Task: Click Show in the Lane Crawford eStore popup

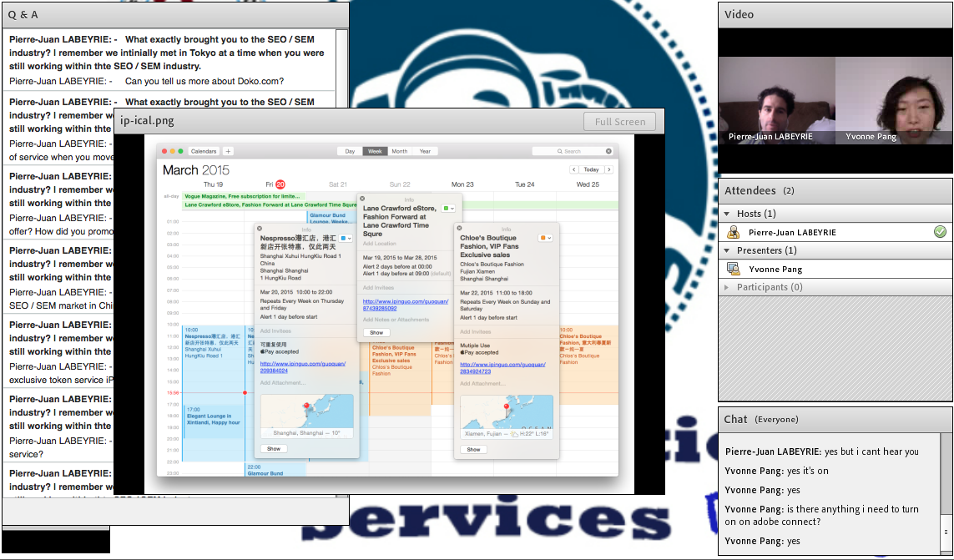Action: click(376, 332)
